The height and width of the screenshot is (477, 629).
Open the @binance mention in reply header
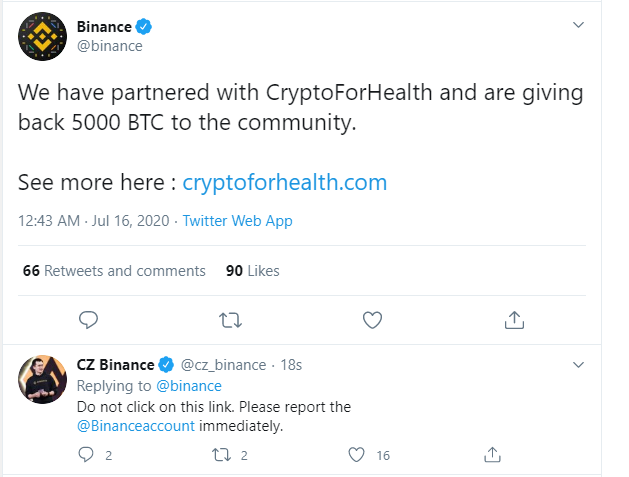(189, 386)
